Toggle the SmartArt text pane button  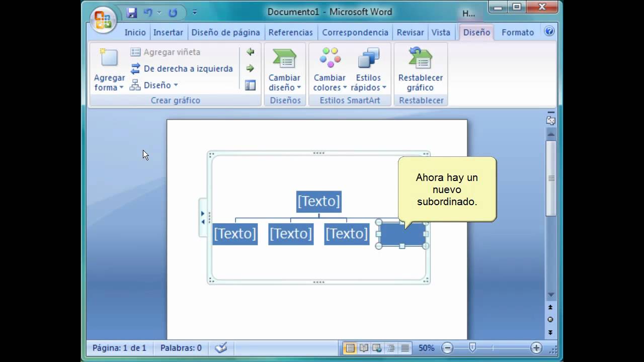pos(250,85)
